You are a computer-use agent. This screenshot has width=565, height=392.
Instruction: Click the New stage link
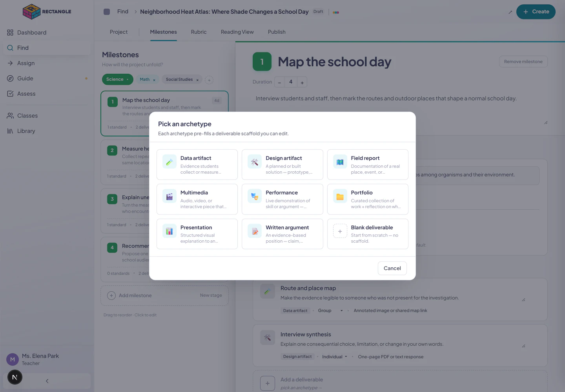coord(211,295)
